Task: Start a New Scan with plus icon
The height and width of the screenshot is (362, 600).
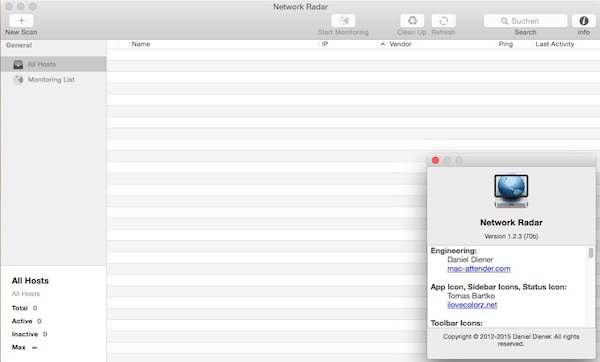Action: (x=21, y=21)
